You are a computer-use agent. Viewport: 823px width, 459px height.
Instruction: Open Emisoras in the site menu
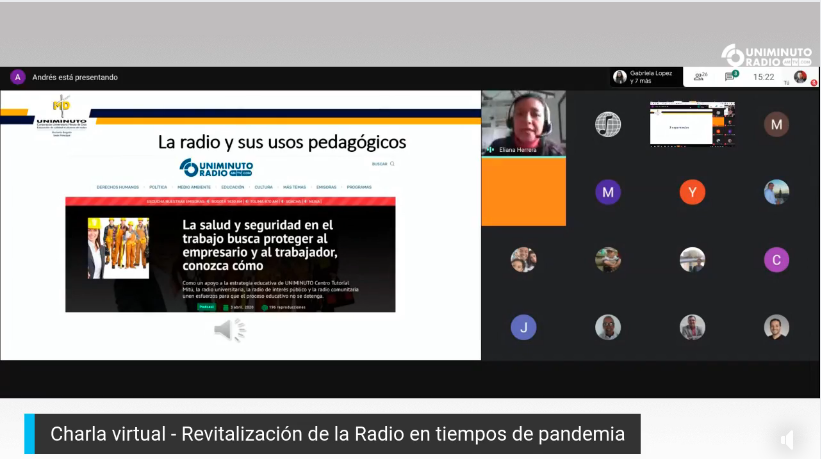point(326,187)
